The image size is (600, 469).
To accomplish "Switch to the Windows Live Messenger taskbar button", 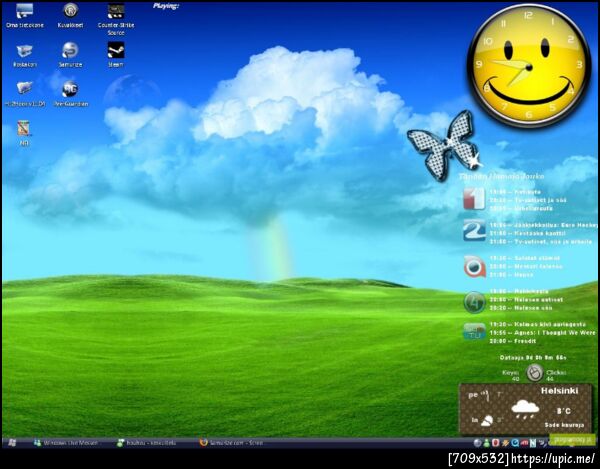I will 66,443.
